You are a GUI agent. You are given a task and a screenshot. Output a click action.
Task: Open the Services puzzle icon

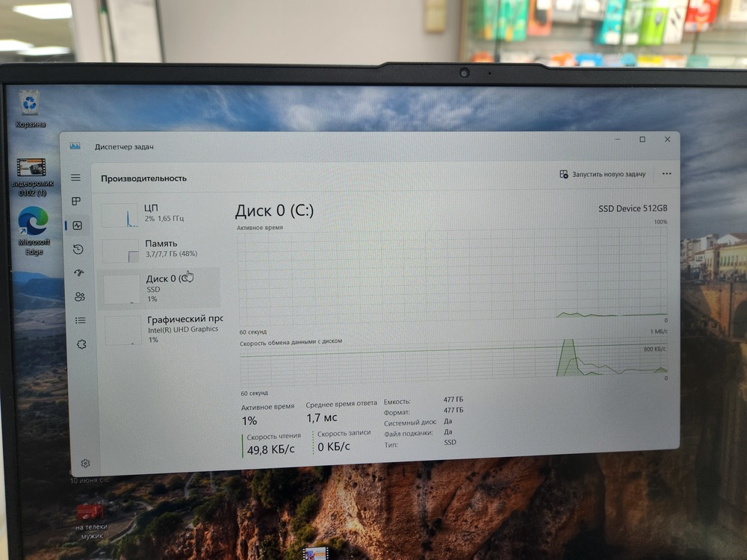pos(81,344)
